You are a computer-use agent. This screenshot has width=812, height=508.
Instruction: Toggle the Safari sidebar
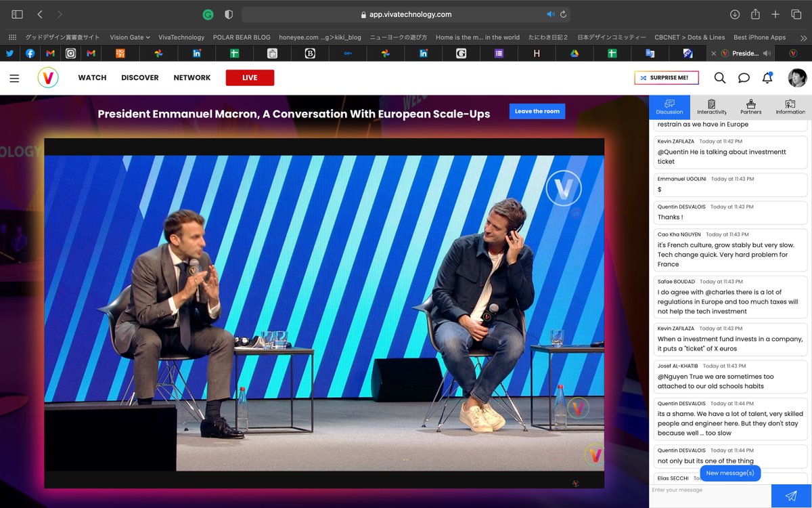click(x=17, y=14)
